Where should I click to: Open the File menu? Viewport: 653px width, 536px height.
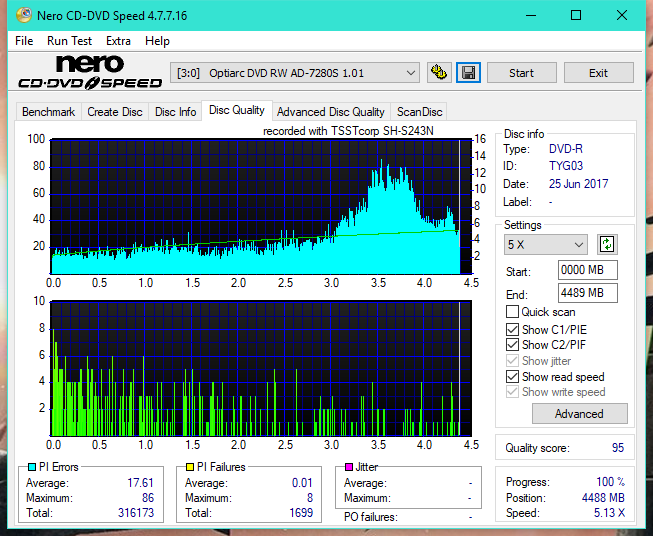click(24, 41)
